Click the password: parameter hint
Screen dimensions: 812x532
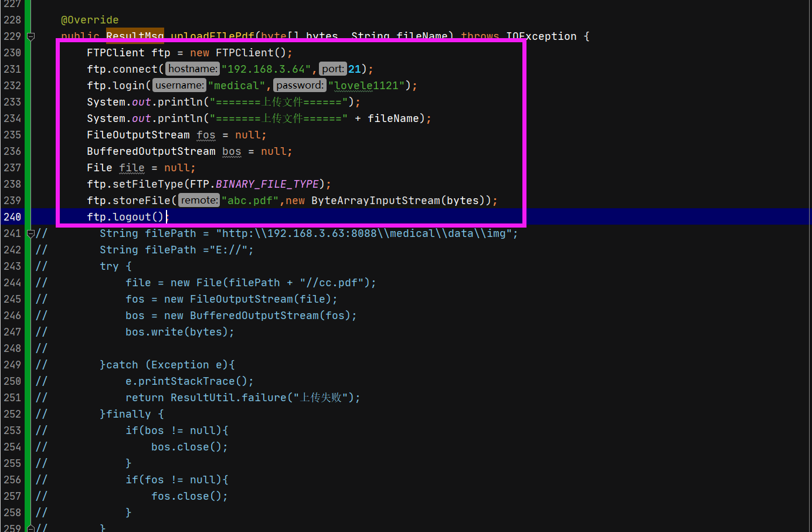point(300,86)
